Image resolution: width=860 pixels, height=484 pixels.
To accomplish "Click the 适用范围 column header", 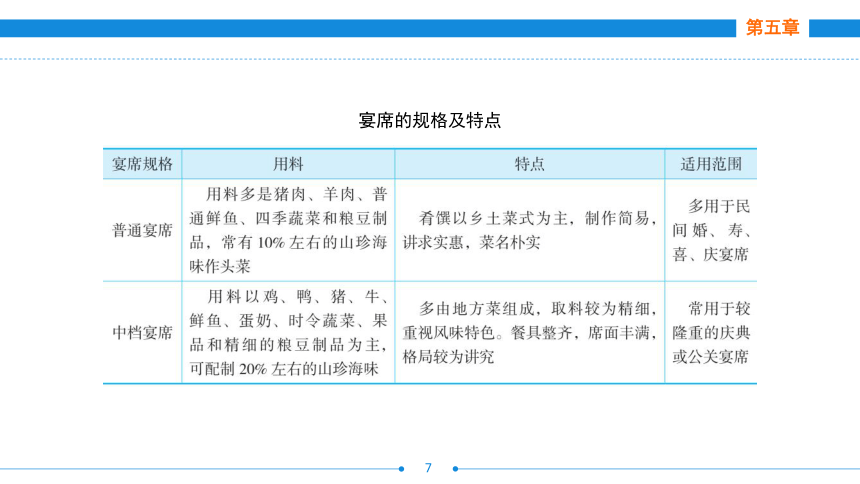I will point(711,164).
